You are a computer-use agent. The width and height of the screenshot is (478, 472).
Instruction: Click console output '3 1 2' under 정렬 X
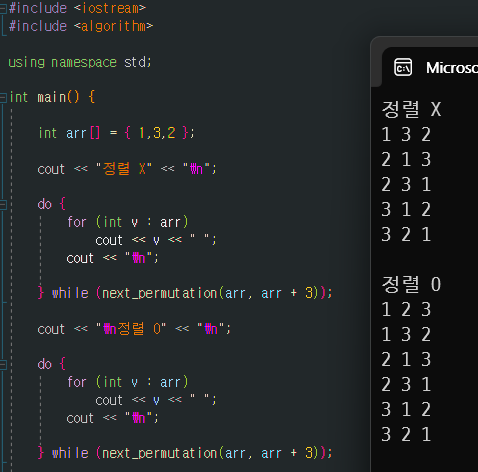(406, 209)
